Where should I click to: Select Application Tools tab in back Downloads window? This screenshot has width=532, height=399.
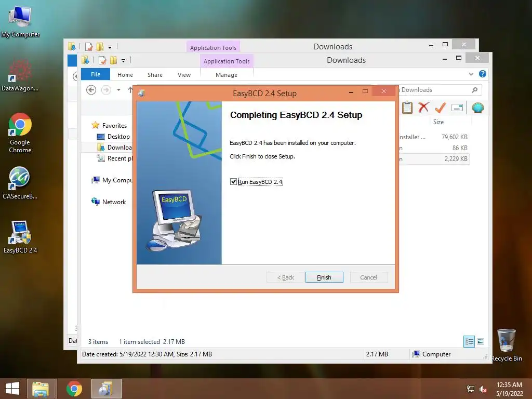213,47
